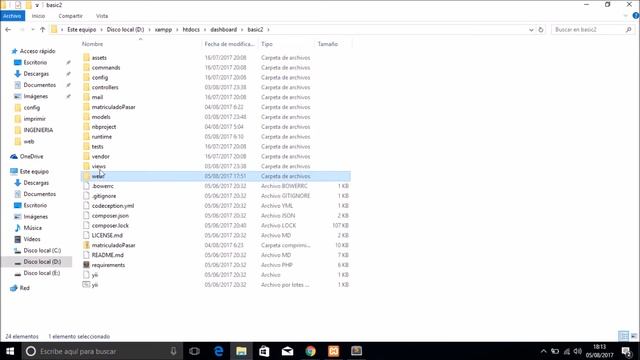Image resolution: width=640 pixels, height=360 pixels.
Task: Expand the ribbon with the chevron
Action: pyautogui.click(x=626, y=16)
